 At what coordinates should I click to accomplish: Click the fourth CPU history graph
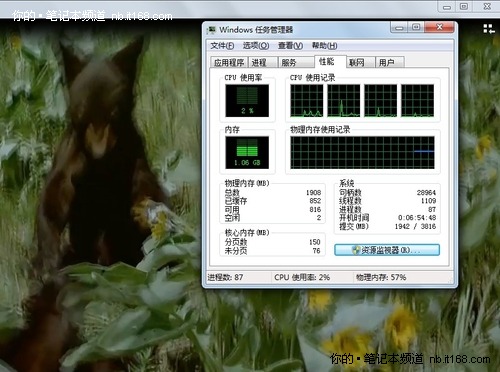[418, 100]
